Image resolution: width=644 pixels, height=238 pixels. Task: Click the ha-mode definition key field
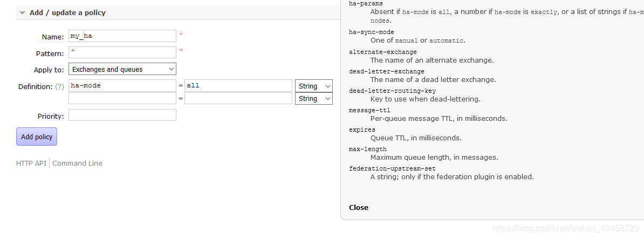[x=122, y=86]
